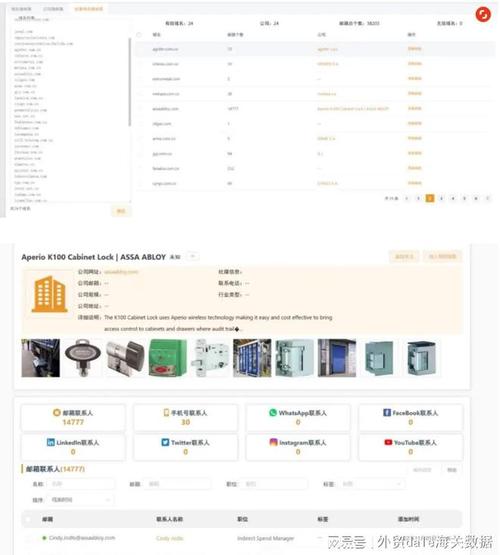Click the 邮箱 email filter input

[178, 484]
